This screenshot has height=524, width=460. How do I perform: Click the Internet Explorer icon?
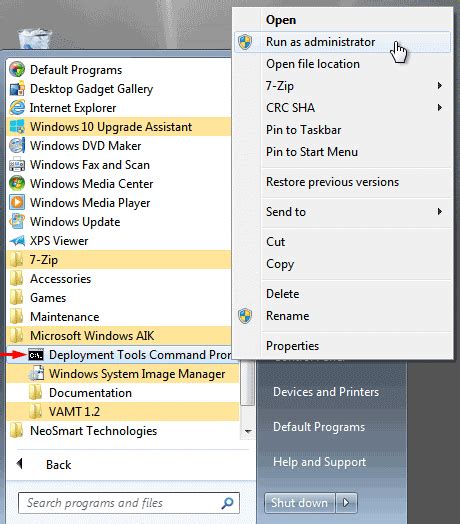17,108
